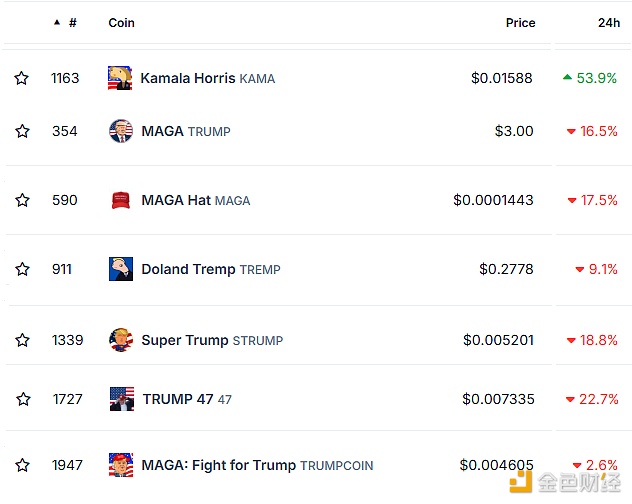Click the Jinse Finance watermark logo
The width and height of the screenshot is (632, 504).
point(565,482)
